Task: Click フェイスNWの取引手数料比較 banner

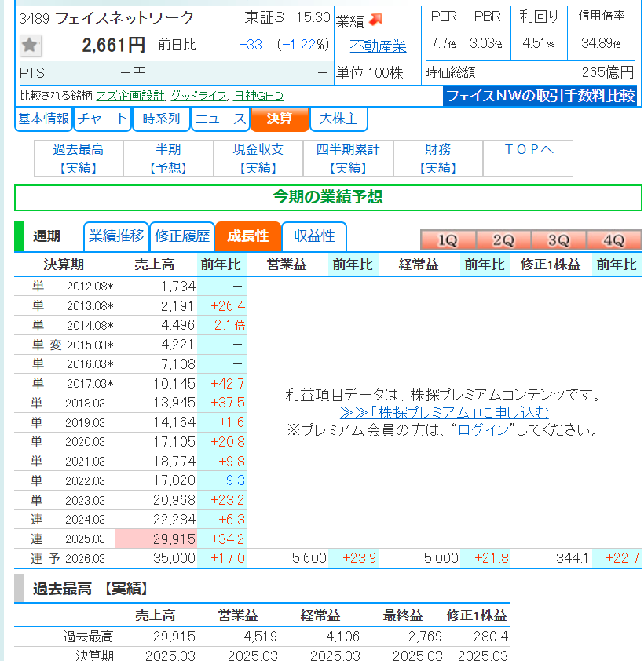Action: [540, 96]
